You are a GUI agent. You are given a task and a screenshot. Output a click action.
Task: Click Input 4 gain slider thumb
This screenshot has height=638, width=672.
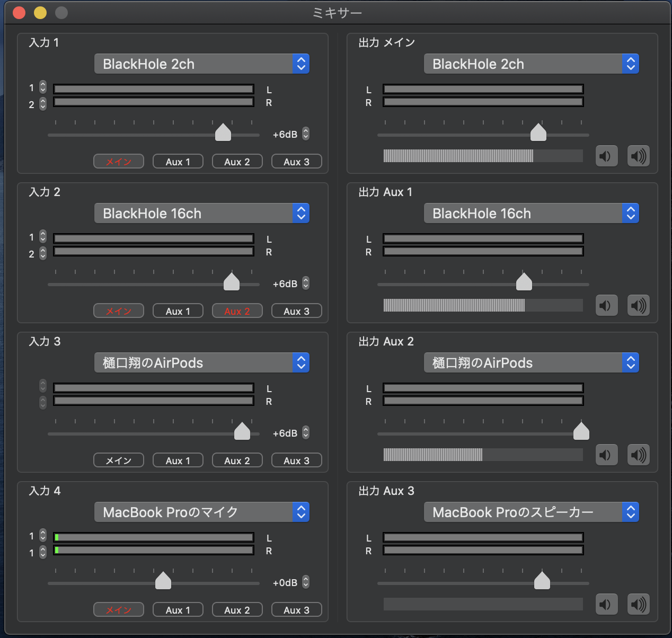pyautogui.click(x=163, y=581)
